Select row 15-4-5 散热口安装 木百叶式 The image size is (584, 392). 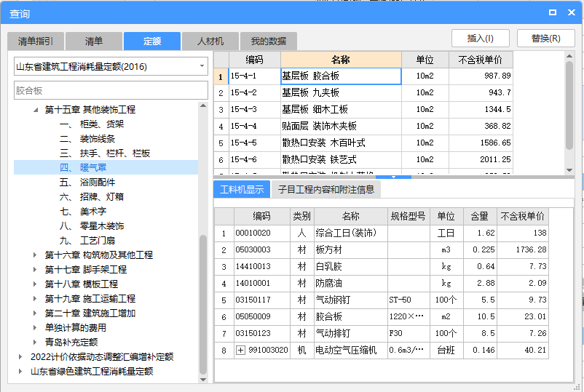363,143
